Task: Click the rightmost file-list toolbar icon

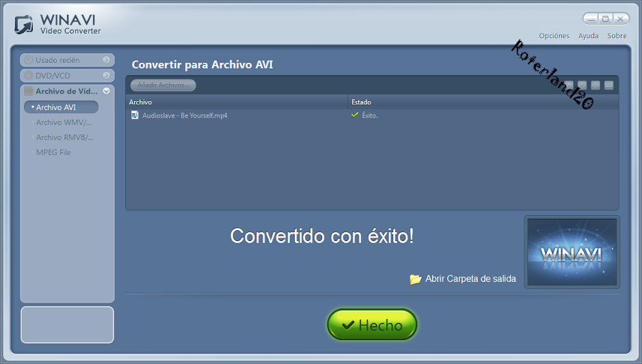Action: tap(608, 85)
